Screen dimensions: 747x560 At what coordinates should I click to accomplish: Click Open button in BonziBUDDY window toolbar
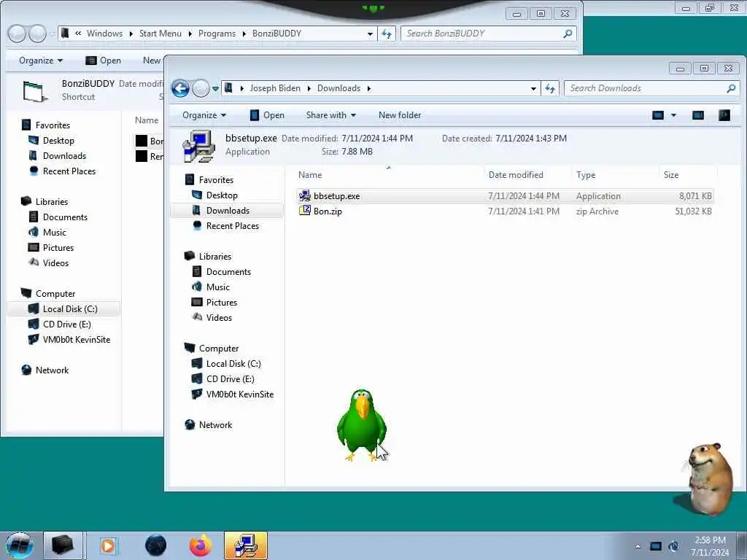(x=104, y=61)
